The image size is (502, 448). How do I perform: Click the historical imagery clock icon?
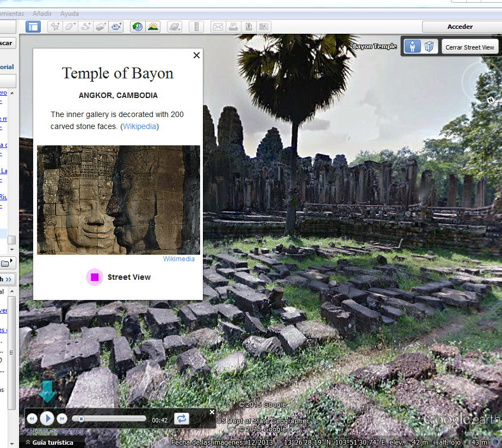[x=138, y=27]
